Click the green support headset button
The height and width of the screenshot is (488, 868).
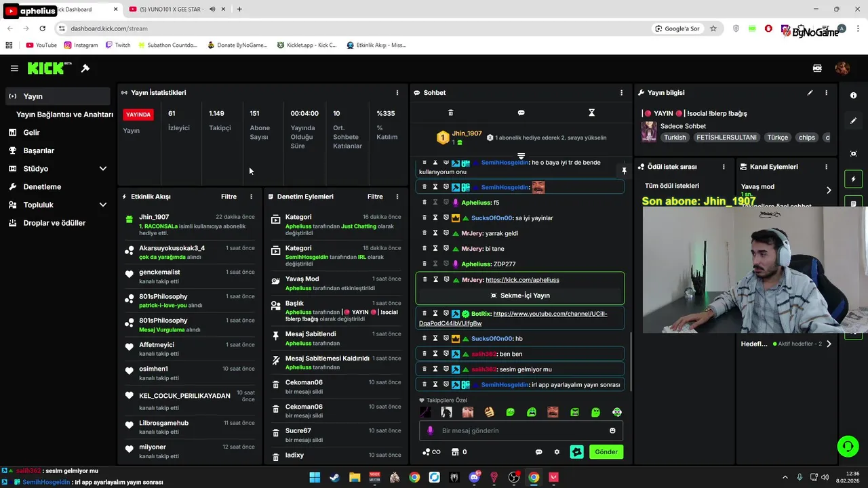[848, 446]
